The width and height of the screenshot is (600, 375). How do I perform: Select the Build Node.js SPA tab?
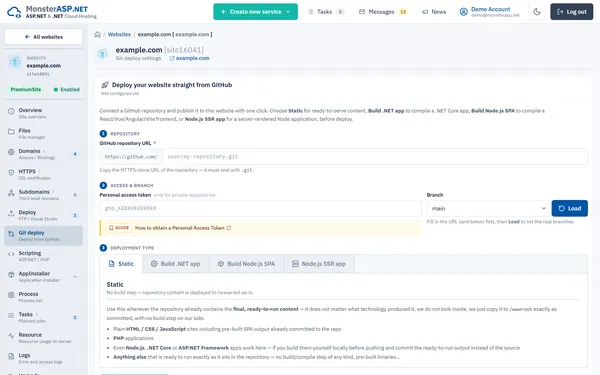point(246,264)
